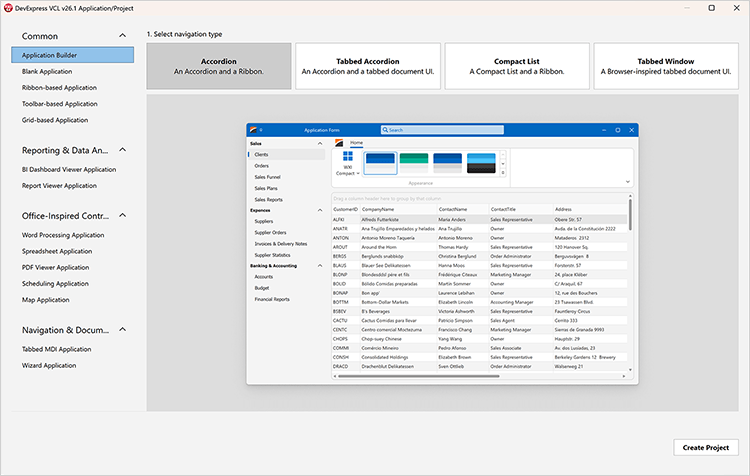750x476 pixels.
Task: Click the preview app icon in ribbon
Action: tap(339, 143)
